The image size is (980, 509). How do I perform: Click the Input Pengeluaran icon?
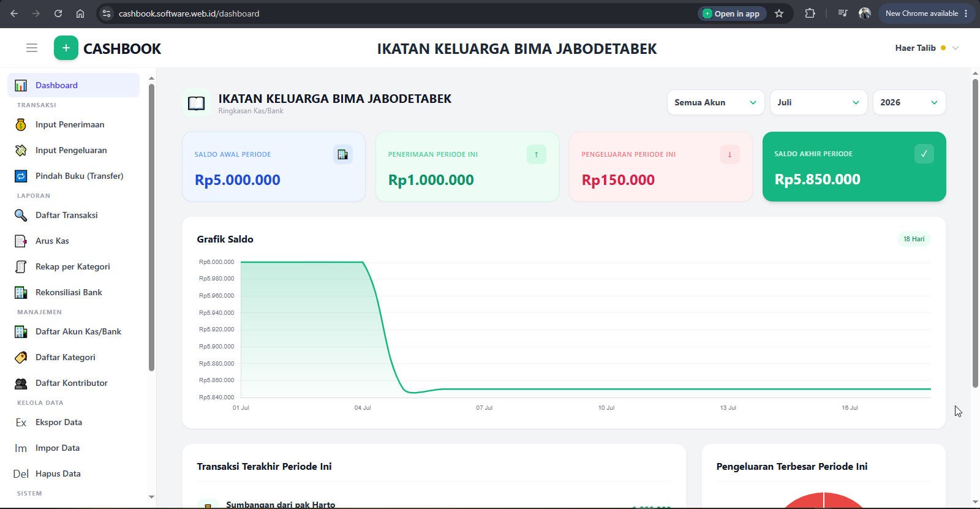point(21,150)
